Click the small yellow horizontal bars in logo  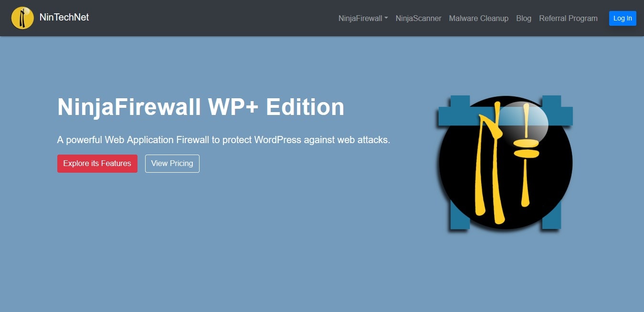[x=525, y=149]
